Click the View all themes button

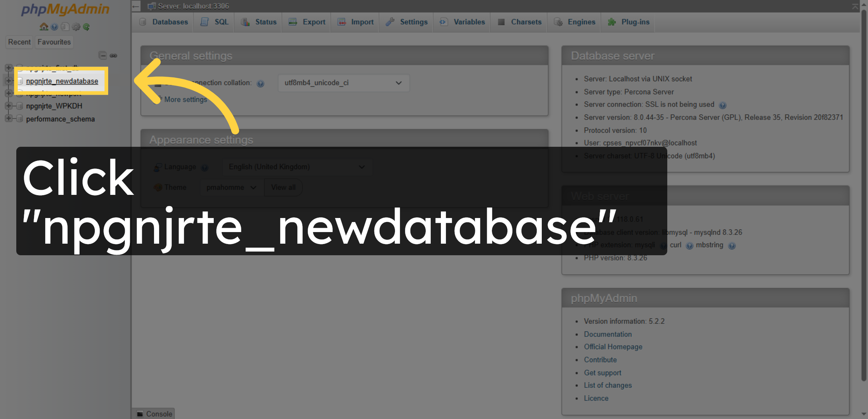tap(283, 187)
